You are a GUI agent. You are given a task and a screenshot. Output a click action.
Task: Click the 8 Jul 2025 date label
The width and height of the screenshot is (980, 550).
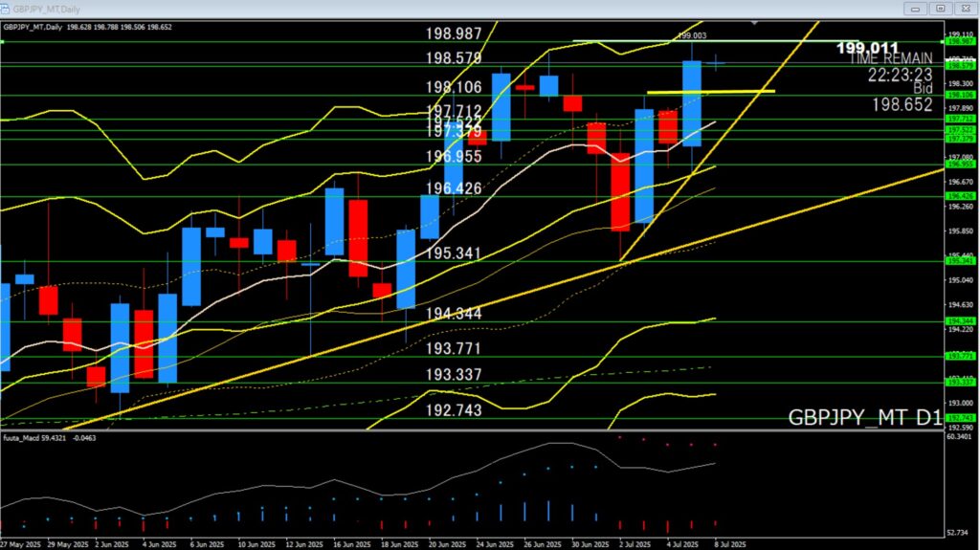730,545
